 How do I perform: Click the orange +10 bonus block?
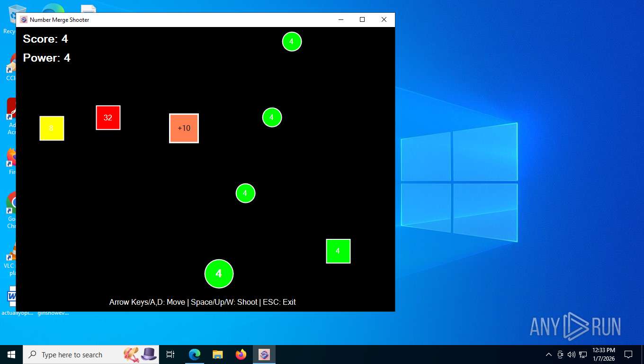[x=184, y=128]
